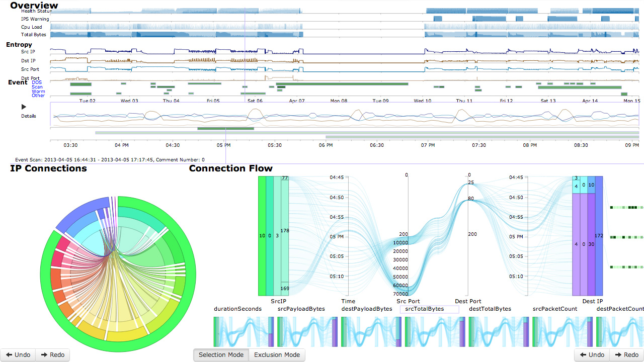Viewport: 644px width, 362px height.
Task: Open the srcPayloadBytes small chart
Action: tap(307, 332)
